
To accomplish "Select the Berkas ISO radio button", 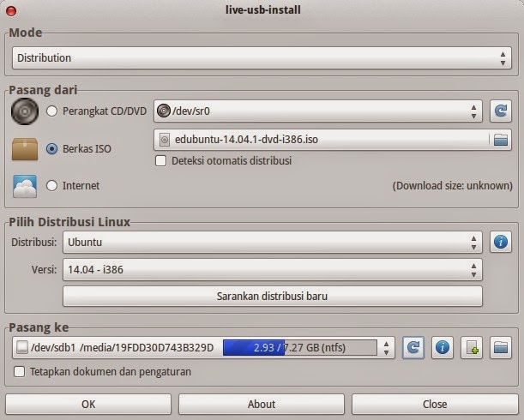I will (x=51, y=148).
